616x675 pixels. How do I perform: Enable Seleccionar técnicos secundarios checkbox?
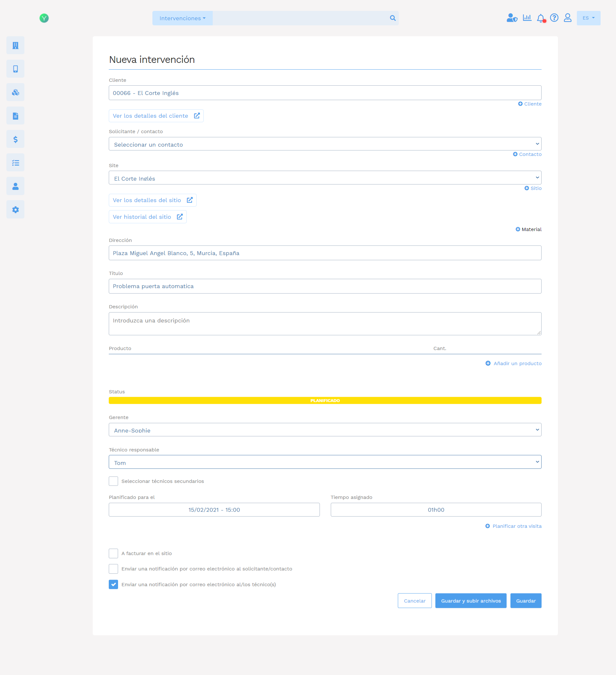tap(114, 481)
